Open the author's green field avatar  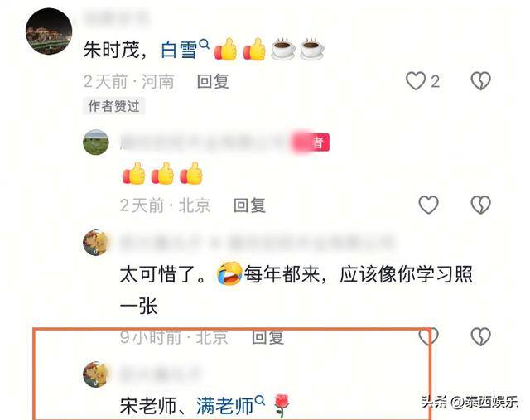(x=96, y=142)
